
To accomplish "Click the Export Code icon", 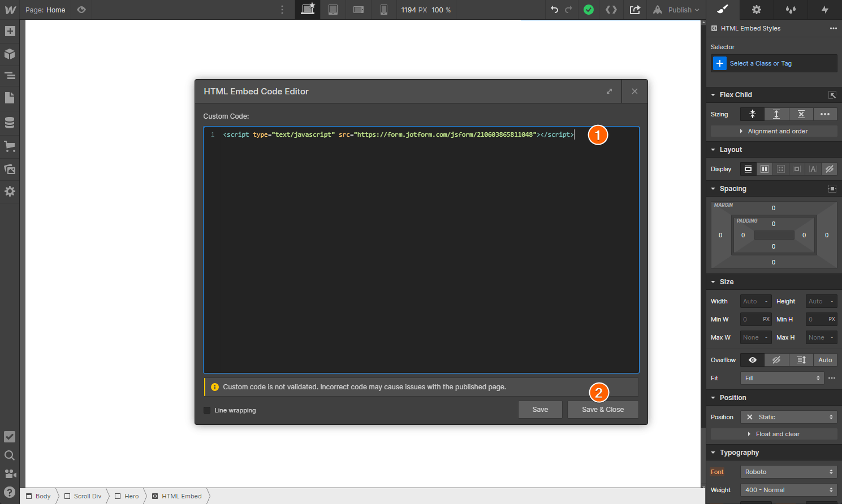I will [611, 10].
